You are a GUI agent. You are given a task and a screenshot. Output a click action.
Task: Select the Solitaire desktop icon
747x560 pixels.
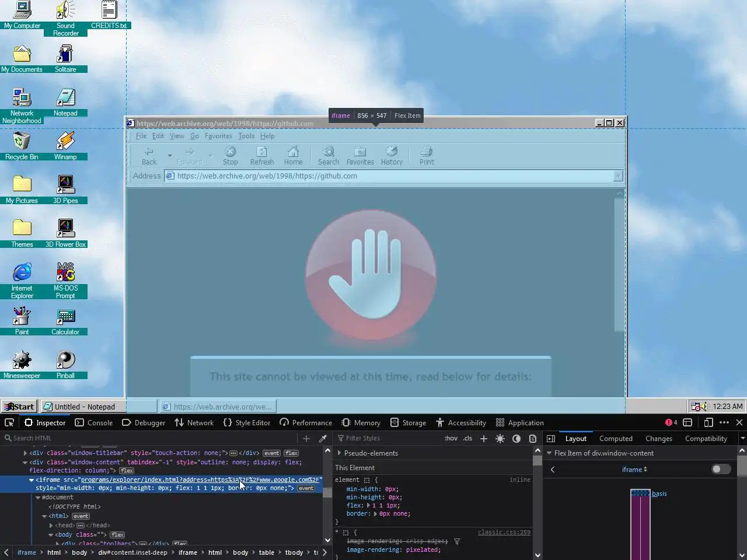coord(65,58)
